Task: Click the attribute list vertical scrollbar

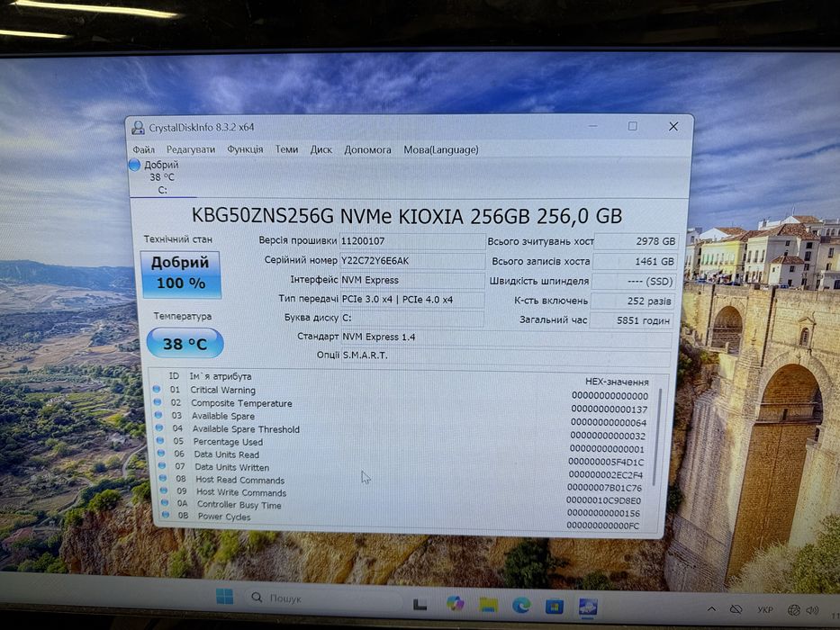Action: (658, 436)
